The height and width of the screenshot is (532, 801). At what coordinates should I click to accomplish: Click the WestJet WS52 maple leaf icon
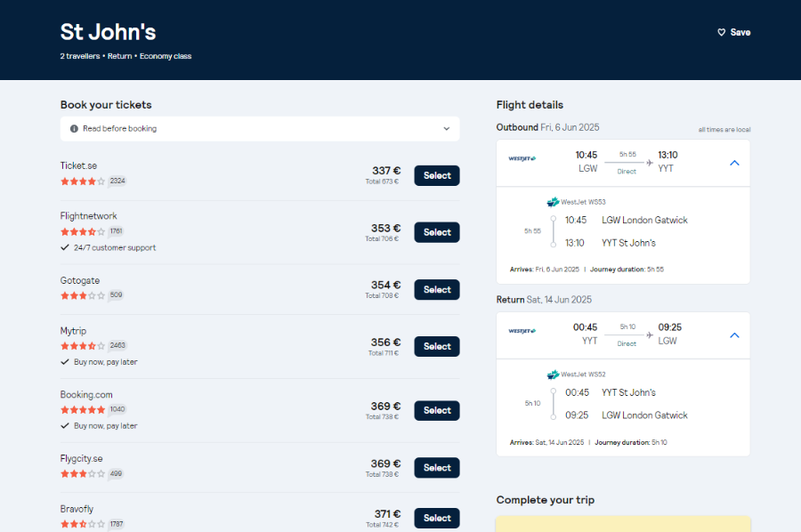point(553,375)
